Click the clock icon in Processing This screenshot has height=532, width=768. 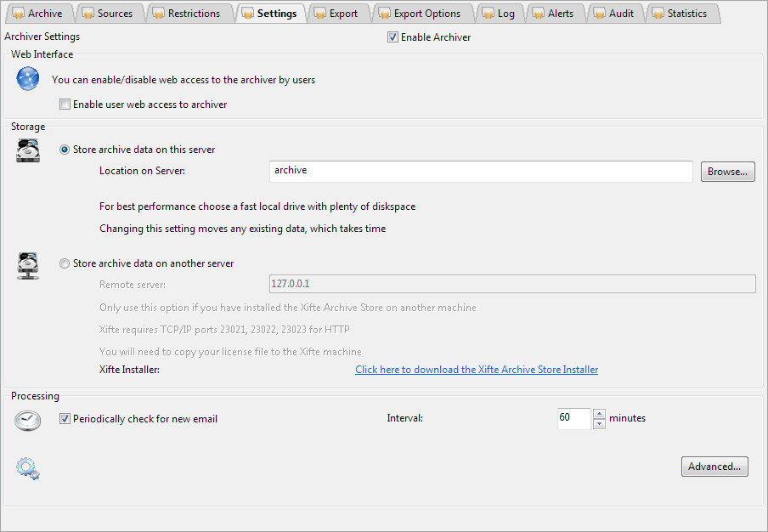(28, 420)
